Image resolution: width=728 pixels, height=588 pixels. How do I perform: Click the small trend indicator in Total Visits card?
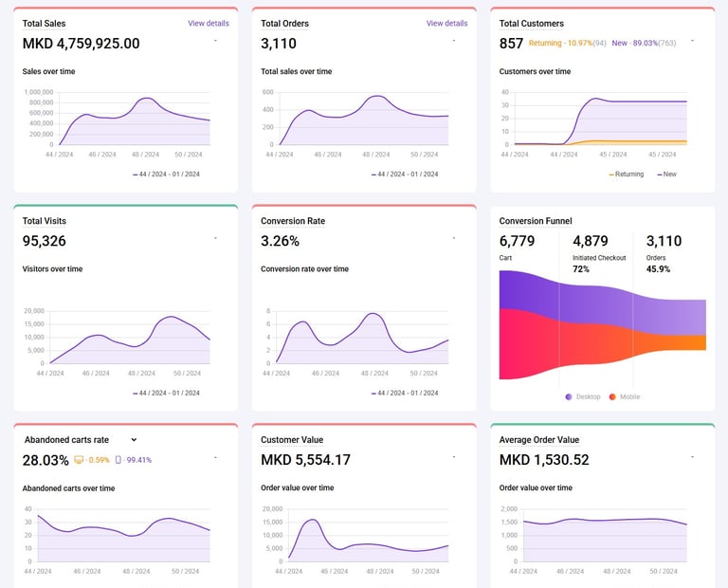click(x=215, y=238)
